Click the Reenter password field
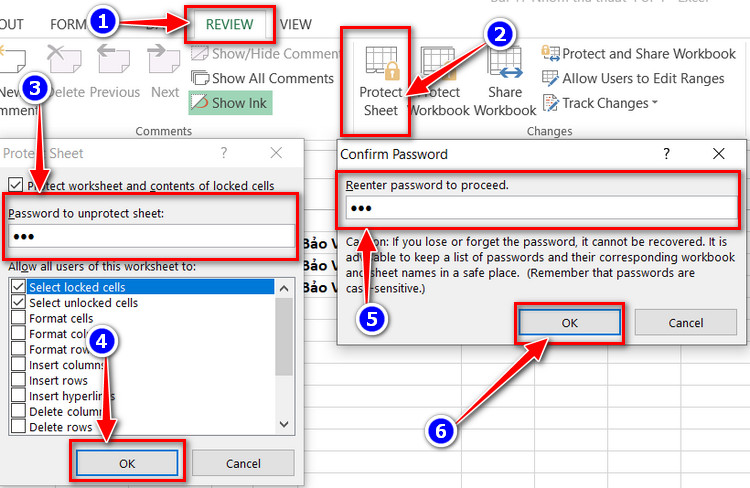Image resolution: width=750 pixels, height=488 pixels. pyautogui.click(x=541, y=208)
